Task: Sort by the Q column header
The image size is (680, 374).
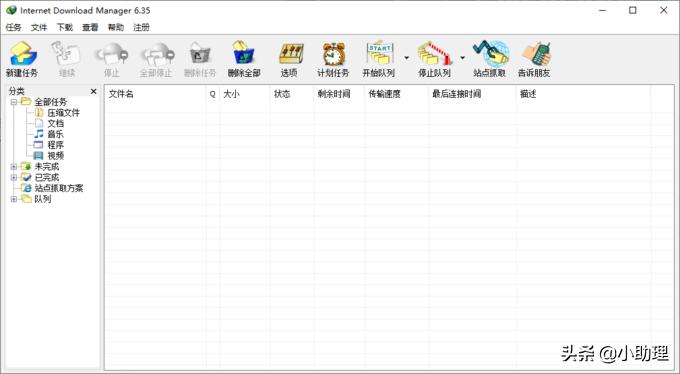Action: pos(212,94)
